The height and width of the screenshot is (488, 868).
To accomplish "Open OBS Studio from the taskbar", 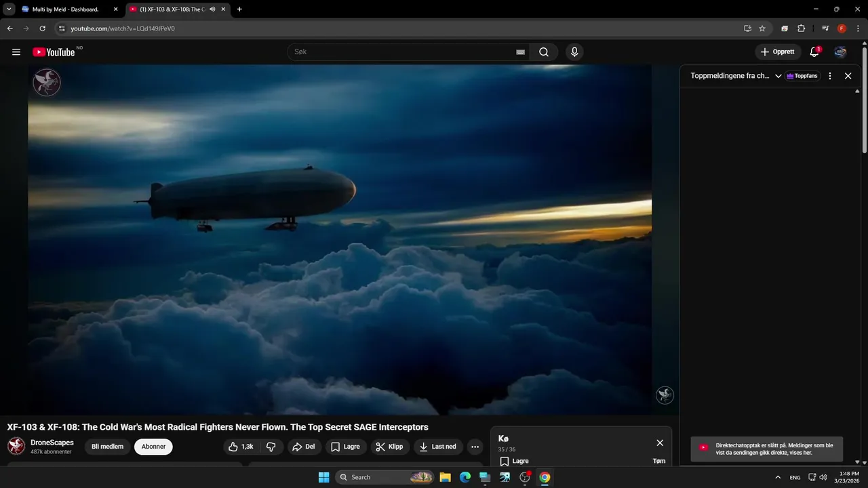I will 524,477.
